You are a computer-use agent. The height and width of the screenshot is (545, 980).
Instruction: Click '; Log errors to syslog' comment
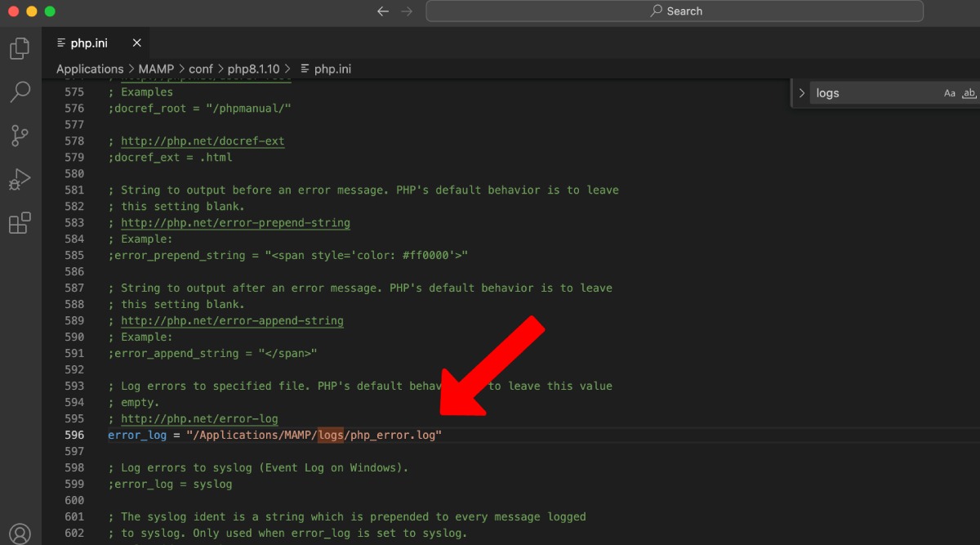pos(258,467)
